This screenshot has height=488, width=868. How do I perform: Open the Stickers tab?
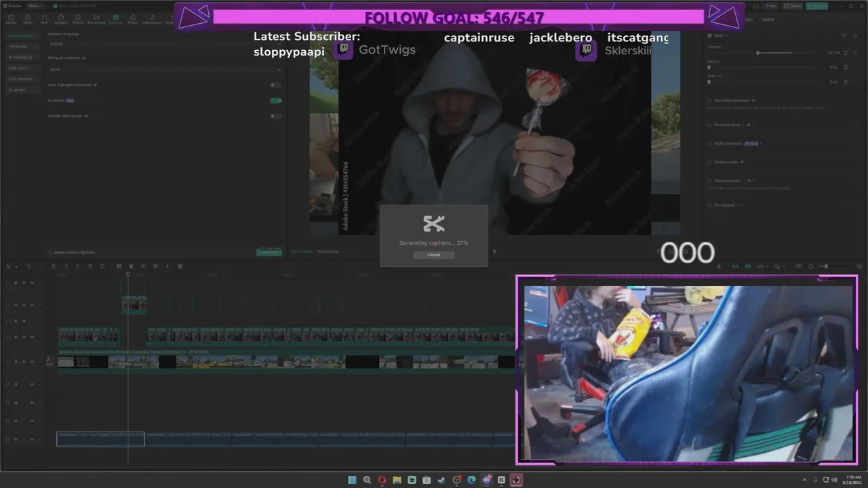(x=61, y=19)
